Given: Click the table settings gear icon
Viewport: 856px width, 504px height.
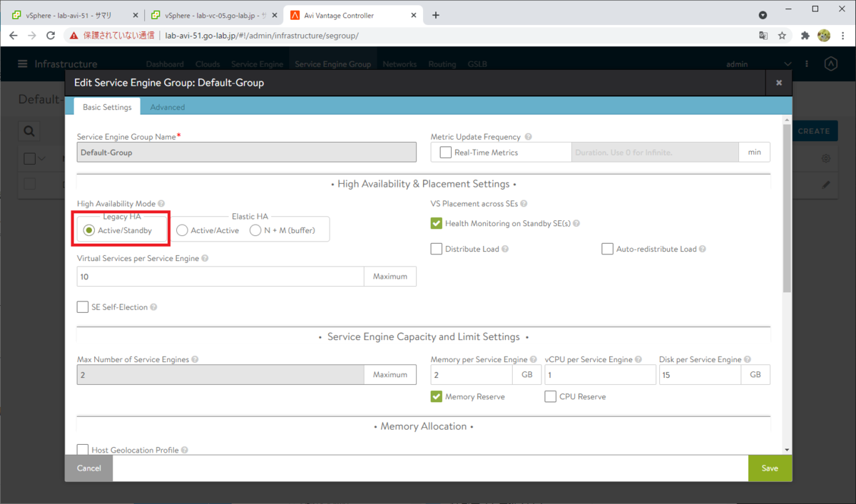Looking at the screenshot, I should 826,158.
